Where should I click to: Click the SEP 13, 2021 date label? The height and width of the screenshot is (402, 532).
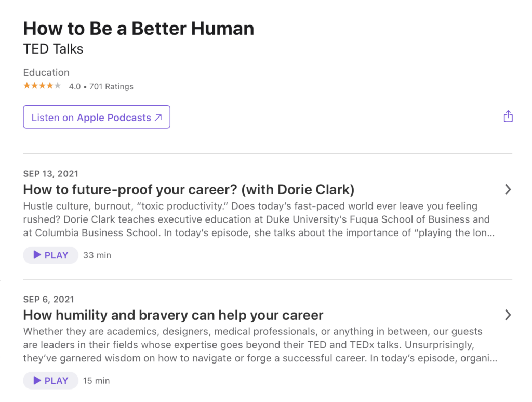click(51, 174)
